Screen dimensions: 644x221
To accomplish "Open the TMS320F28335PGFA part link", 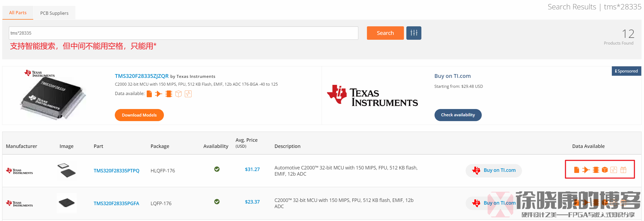I will pos(116,203).
